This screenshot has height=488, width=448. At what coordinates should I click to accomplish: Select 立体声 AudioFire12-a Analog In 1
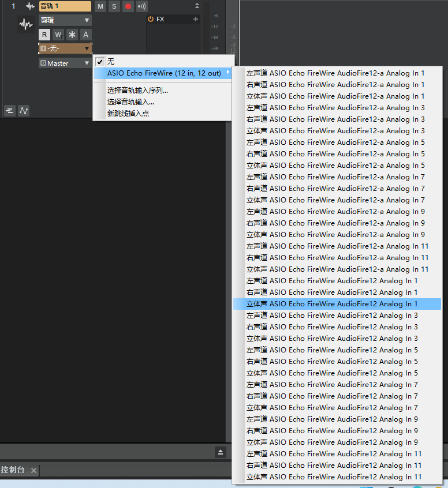click(x=337, y=96)
